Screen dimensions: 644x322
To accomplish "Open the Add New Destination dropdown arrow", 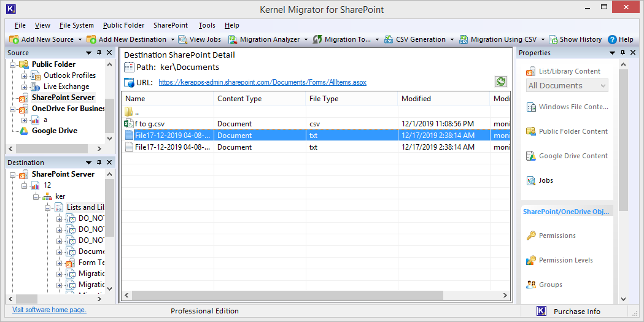I will click(173, 40).
